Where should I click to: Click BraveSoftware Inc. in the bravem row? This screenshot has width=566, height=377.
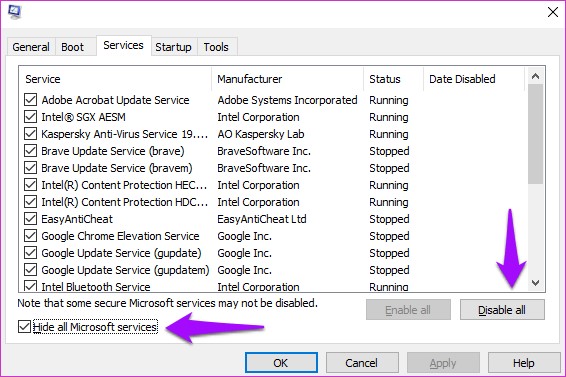pyautogui.click(x=264, y=168)
